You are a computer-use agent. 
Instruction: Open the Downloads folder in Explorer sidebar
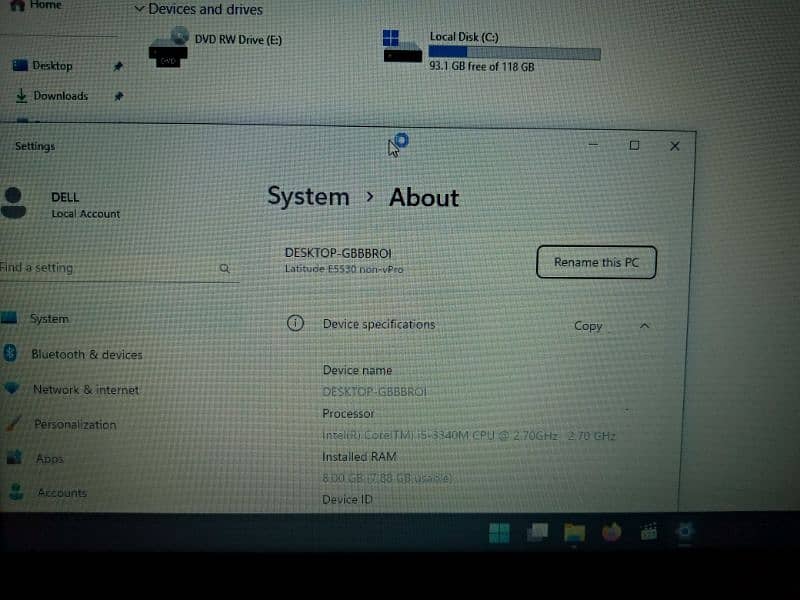coord(60,96)
